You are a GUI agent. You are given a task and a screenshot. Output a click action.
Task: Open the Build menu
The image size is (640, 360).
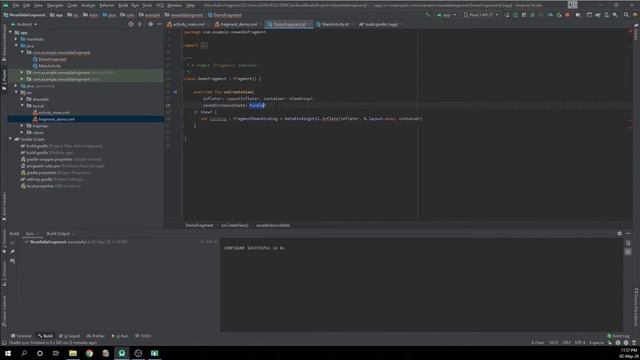(123, 6)
